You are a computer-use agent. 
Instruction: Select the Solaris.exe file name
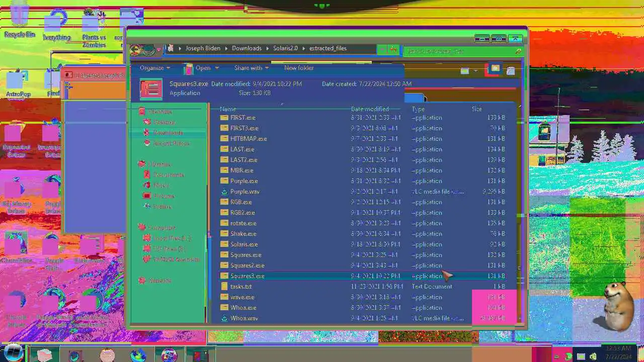point(244,244)
